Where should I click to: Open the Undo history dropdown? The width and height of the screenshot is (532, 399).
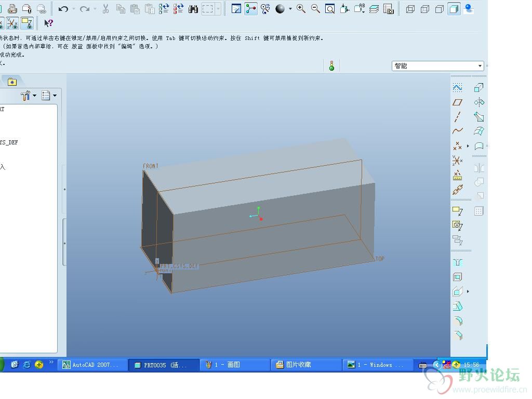tap(74, 9)
